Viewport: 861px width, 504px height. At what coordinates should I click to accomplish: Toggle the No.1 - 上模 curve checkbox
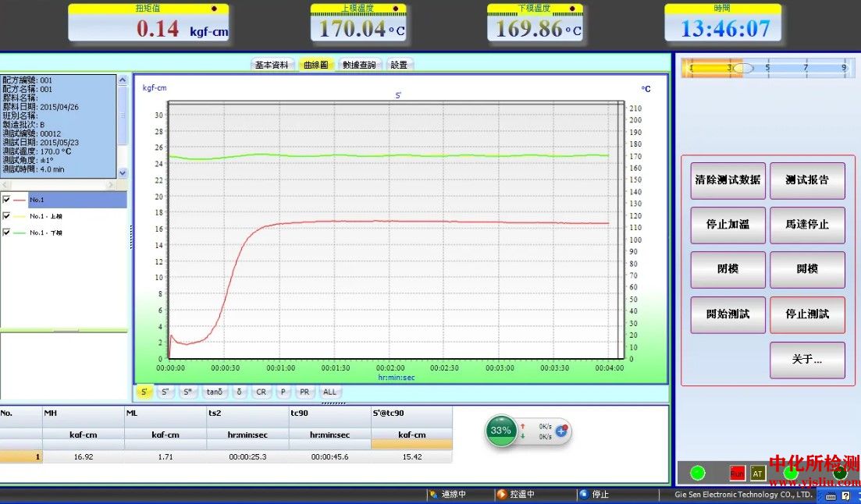pos(6,216)
